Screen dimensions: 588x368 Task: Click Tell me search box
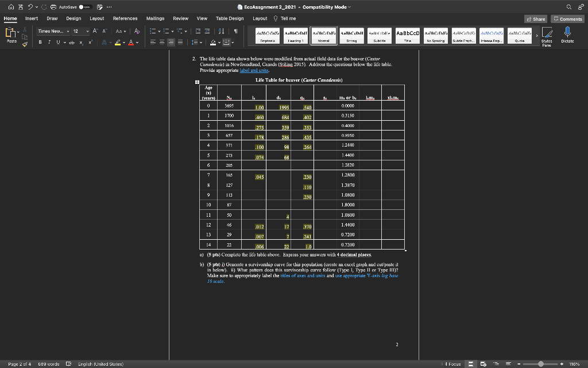coord(285,18)
